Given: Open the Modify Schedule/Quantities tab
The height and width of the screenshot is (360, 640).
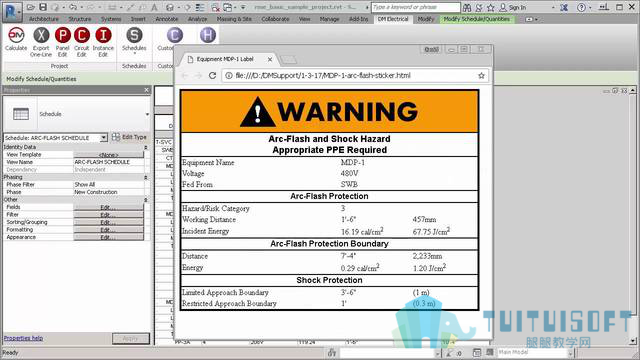Looking at the screenshot, I should click(477, 19).
